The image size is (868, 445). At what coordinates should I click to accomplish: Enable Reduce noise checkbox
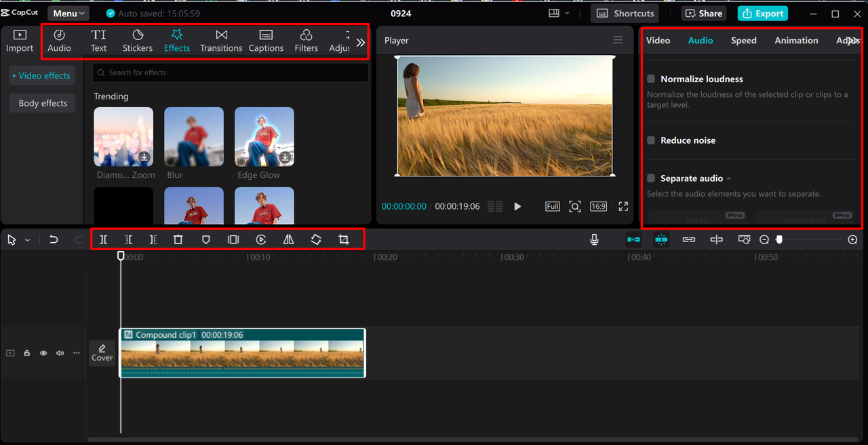pyautogui.click(x=651, y=140)
